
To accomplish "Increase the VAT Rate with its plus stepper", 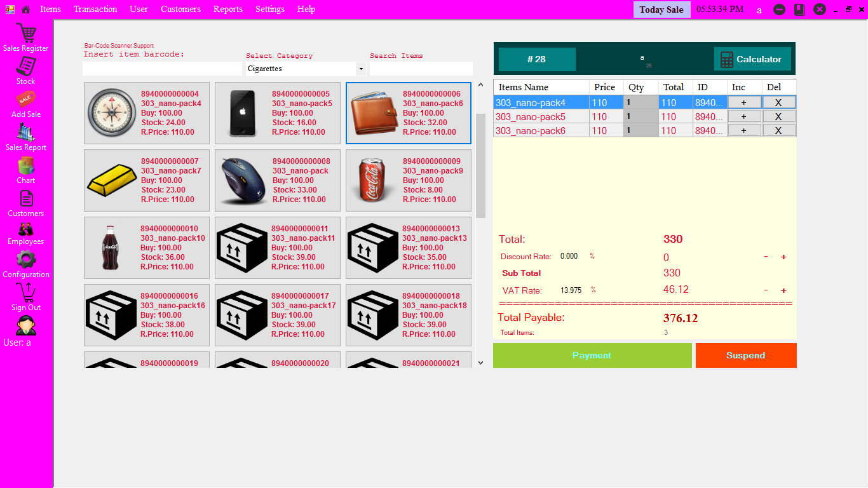I will [x=783, y=290].
